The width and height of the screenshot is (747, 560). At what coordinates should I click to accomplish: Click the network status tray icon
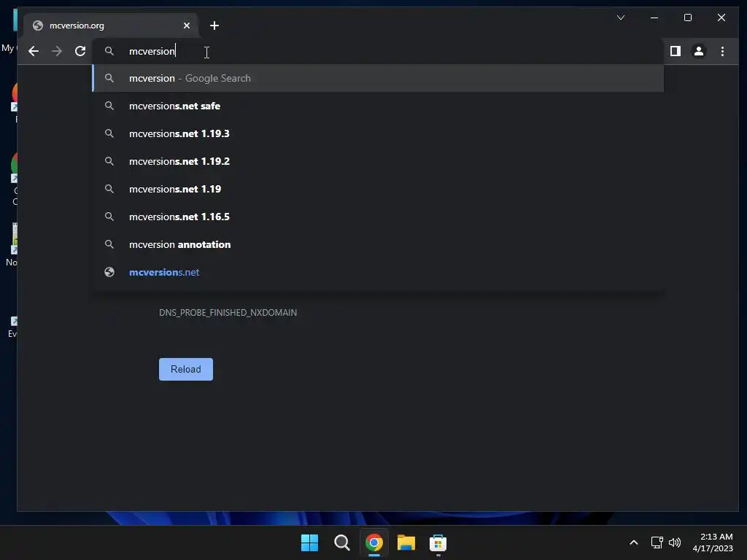tap(657, 542)
